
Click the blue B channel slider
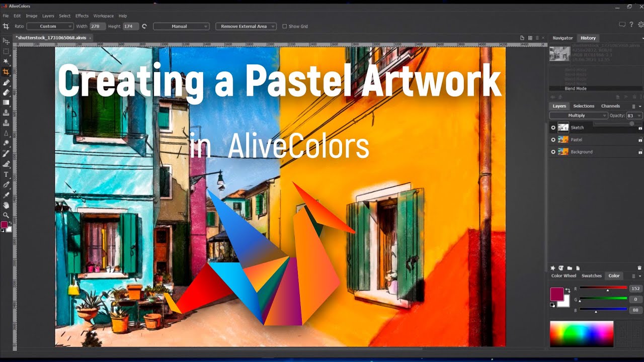pos(603,310)
